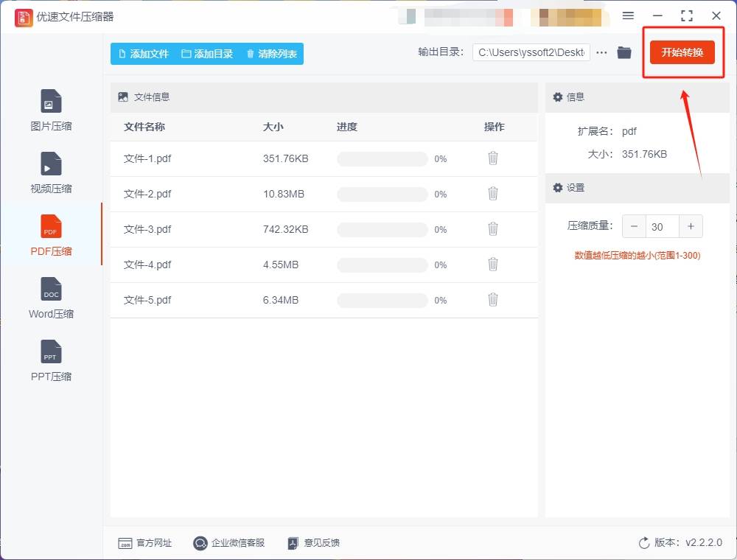The image size is (737, 560).
Task: Click the 文件名称 column header
Action: click(144, 127)
